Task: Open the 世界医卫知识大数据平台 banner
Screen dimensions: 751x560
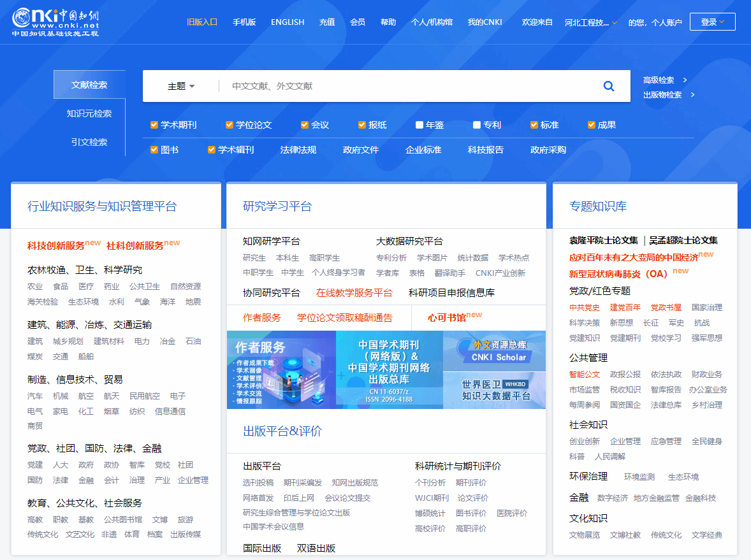Action: [x=494, y=390]
